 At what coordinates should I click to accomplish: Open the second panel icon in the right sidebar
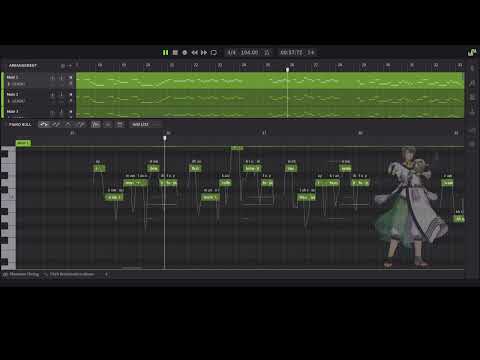tap(472, 83)
